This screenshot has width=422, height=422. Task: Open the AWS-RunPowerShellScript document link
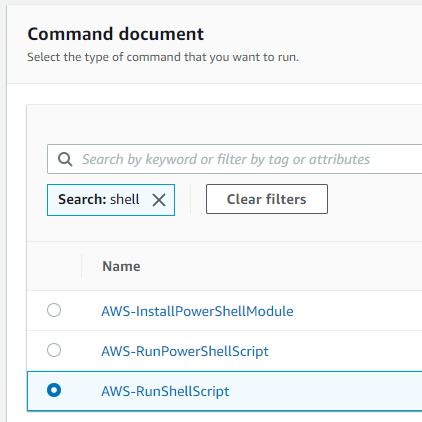185,351
